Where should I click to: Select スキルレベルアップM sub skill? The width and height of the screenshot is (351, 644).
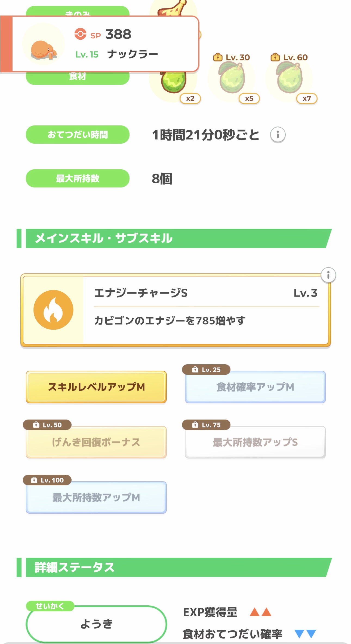point(96,387)
